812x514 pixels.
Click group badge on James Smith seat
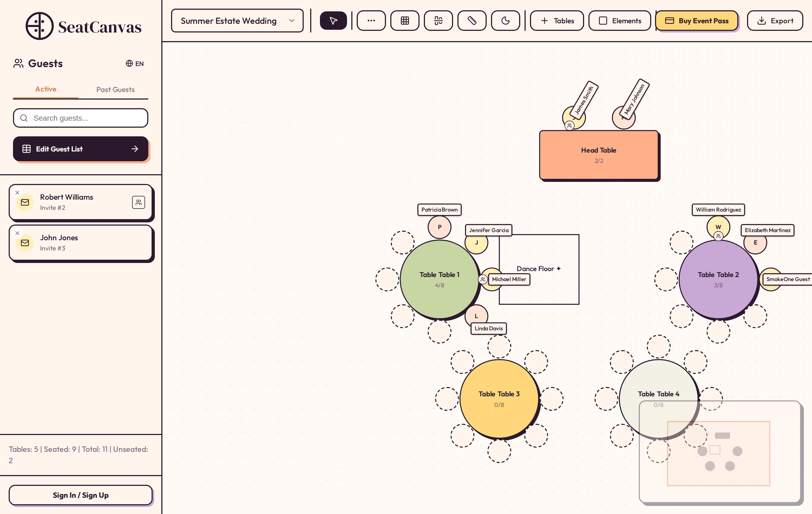(569, 125)
